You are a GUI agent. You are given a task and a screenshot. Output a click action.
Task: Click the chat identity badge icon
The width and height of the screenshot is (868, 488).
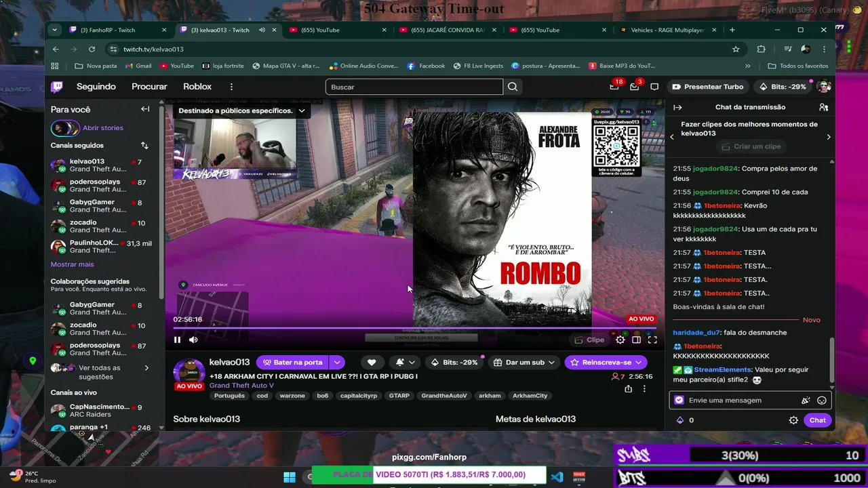point(679,401)
